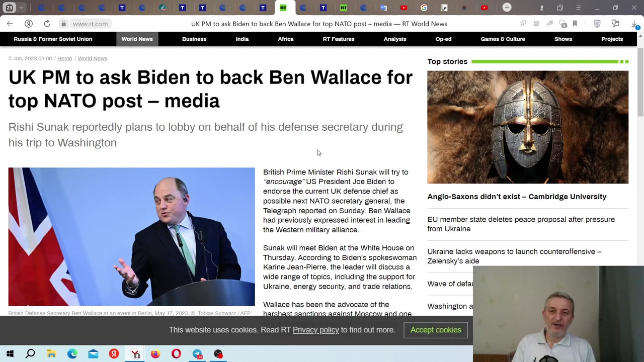The height and width of the screenshot is (362, 644).
Task: Bookmark this page with the bookmark icon
Action: [575, 24]
